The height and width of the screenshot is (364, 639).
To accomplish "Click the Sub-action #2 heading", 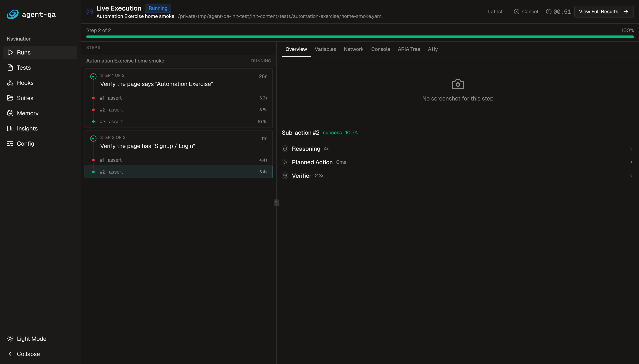I will pyautogui.click(x=300, y=133).
